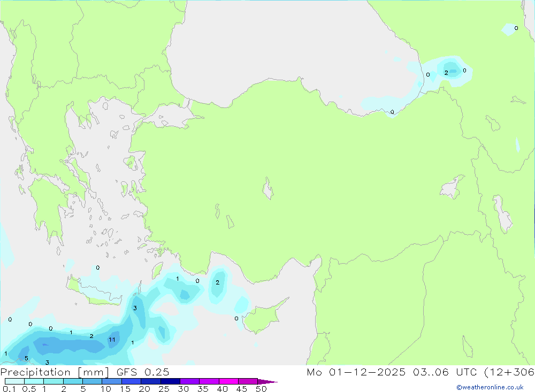Pick the 0.5–1 mm legend swatch
535x392 pixels.
pyautogui.click(x=34, y=381)
